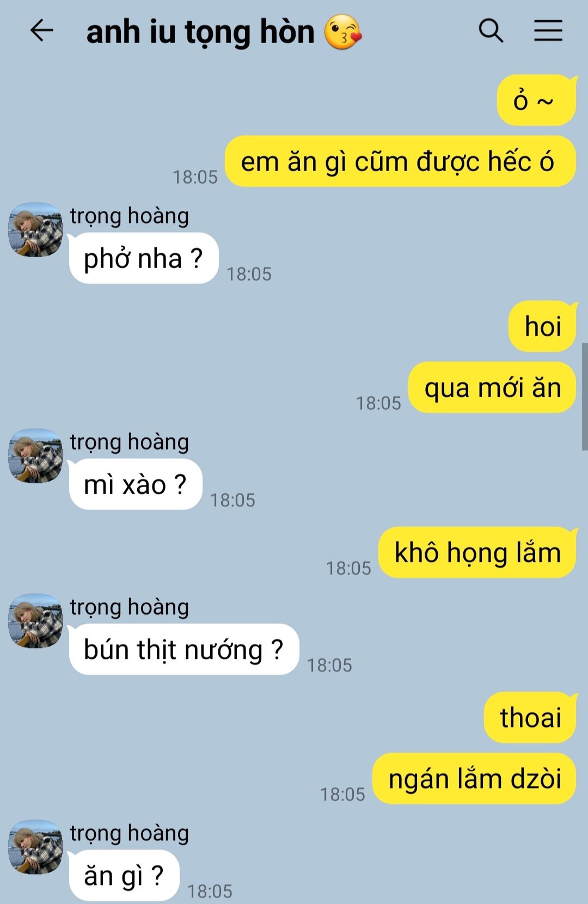
Task: Tap the 'khô họng lắm' message bubble
Action: click(477, 553)
